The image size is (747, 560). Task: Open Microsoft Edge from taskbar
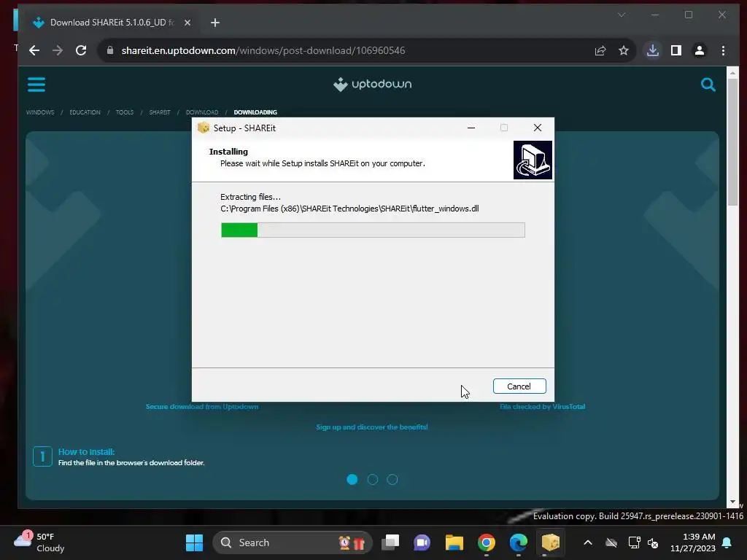(519, 542)
